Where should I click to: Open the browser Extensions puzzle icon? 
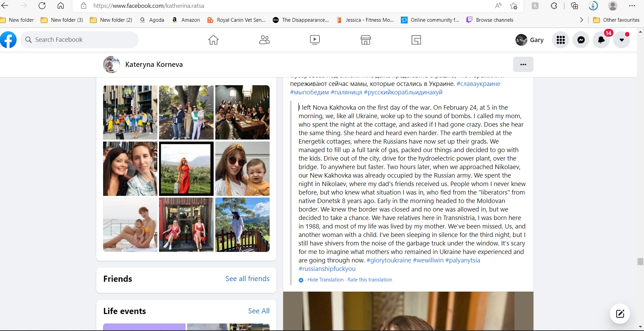[x=554, y=6]
